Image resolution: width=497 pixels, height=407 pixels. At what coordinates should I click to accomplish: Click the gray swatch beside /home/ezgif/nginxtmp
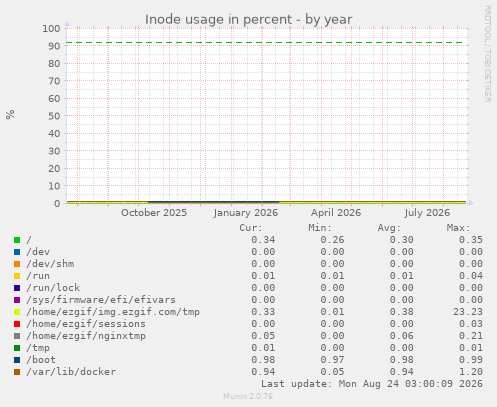(17, 336)
